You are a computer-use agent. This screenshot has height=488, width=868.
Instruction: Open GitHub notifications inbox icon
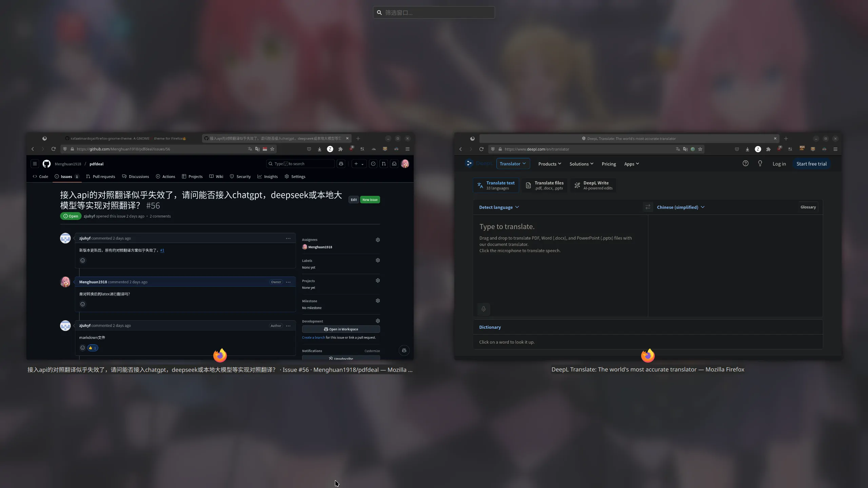394,164
